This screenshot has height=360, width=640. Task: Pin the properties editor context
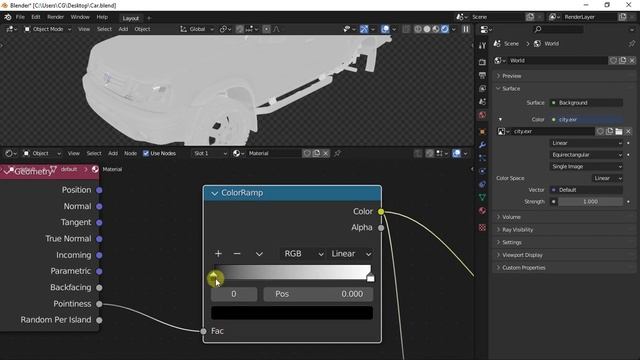click(x=632, y=44)
